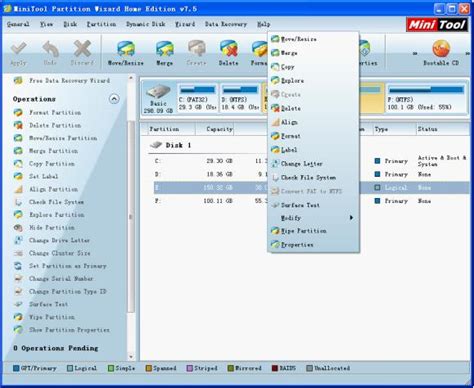Choose Properties in context menu
Viewport: 474px width, 388px height.
click(x=313, y=245)
